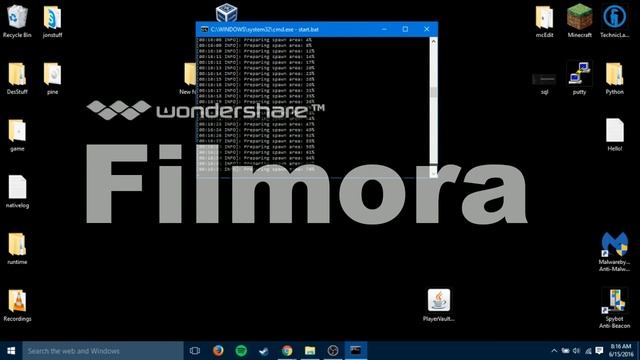Select the sql desktop shortcut
The width and height of the screenshot is (640, 360).
click(x=544, y=84)
